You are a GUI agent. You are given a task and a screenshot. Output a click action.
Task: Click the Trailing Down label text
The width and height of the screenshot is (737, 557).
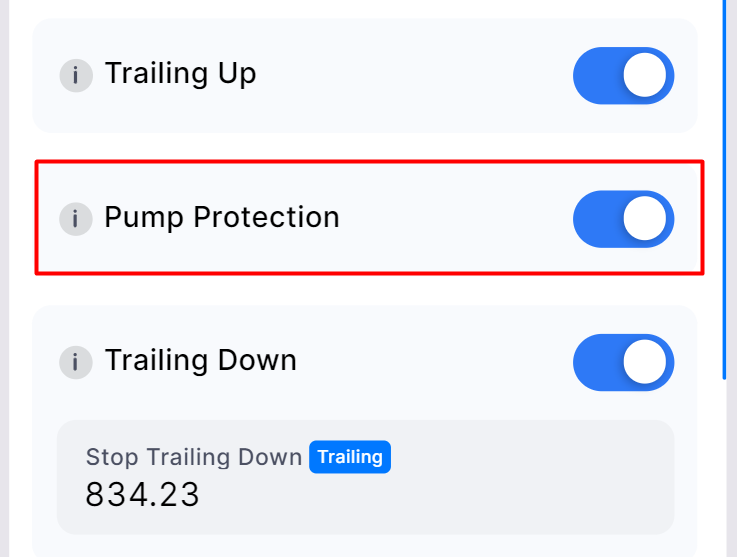coord(200,360)
